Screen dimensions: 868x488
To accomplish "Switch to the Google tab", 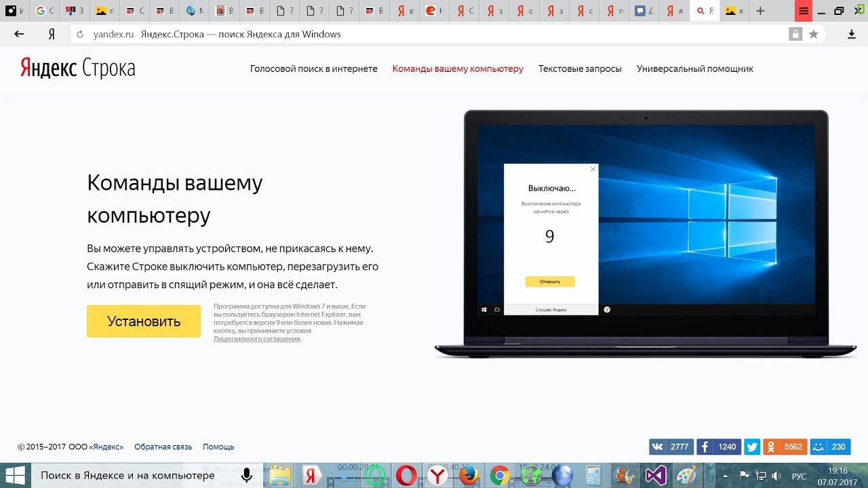I will pos(45,11).
